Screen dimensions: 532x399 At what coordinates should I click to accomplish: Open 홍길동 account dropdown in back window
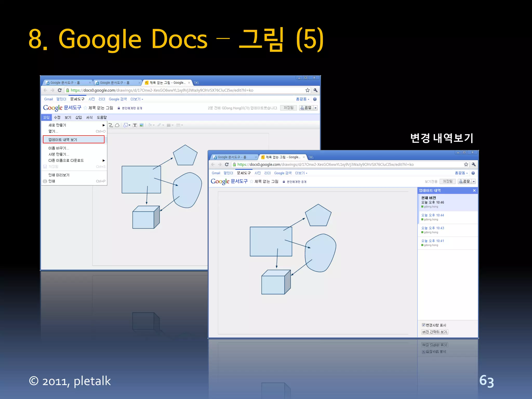pos(303,99)
